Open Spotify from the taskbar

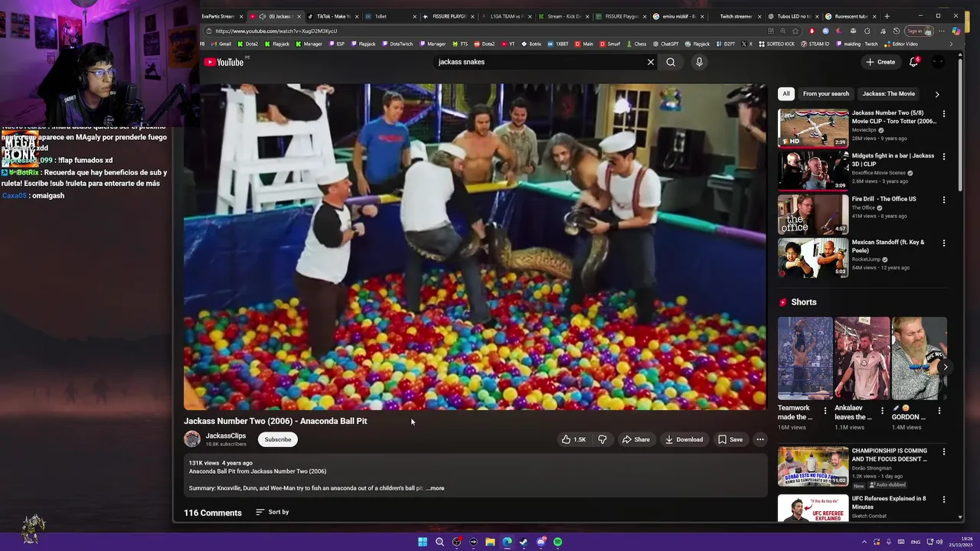point(557,542)
